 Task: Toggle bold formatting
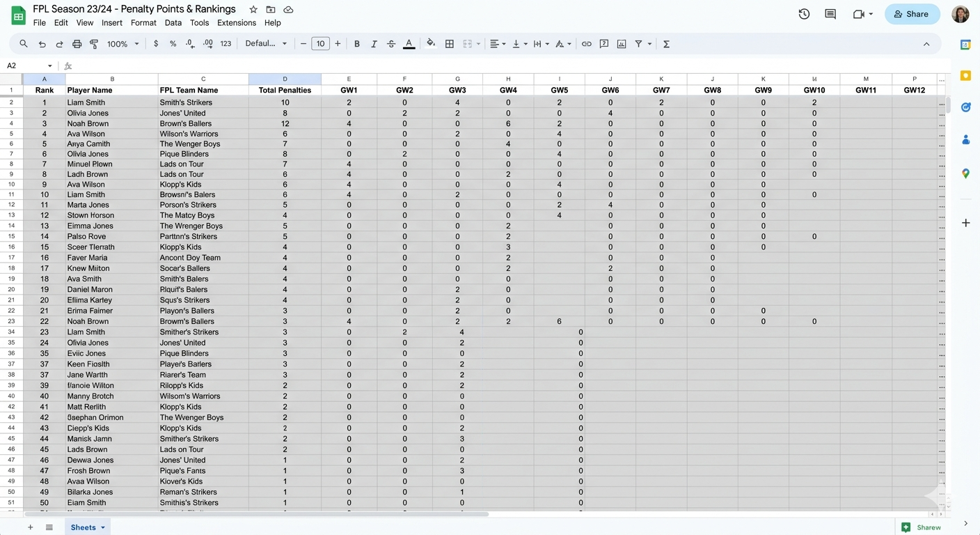pyautogui.click(x=357, y=44)
